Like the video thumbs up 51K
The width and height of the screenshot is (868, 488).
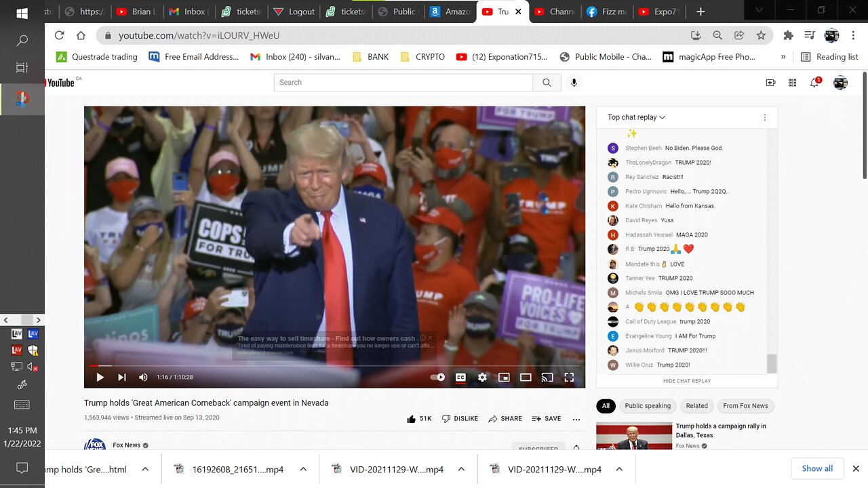(419, 419)
